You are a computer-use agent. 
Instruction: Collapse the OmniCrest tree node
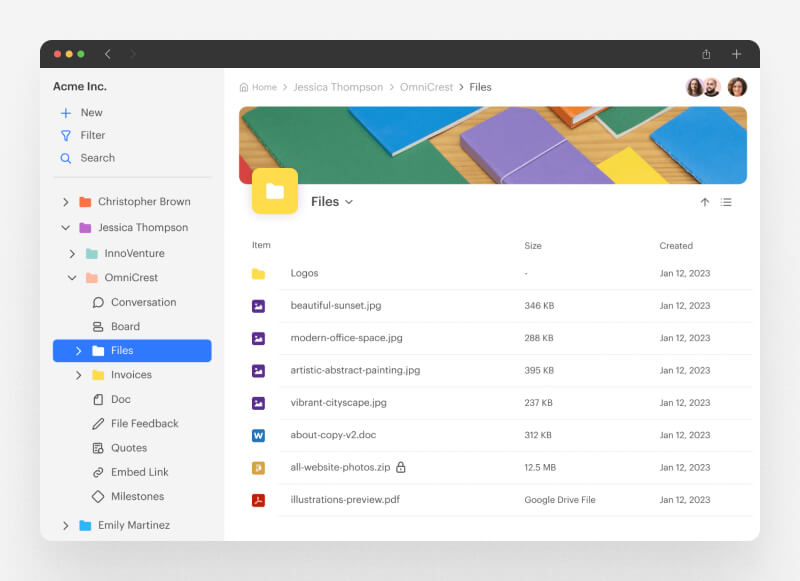(x=72, y=277)
